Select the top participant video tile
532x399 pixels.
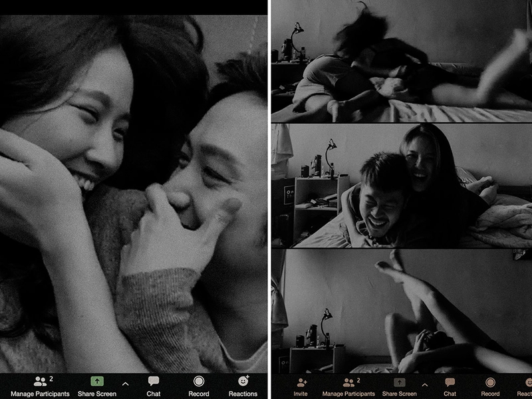(x=399, y=63)
